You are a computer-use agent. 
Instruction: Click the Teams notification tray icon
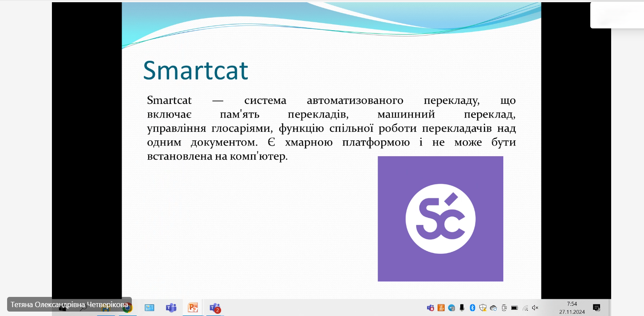click(x=430, y=308)
